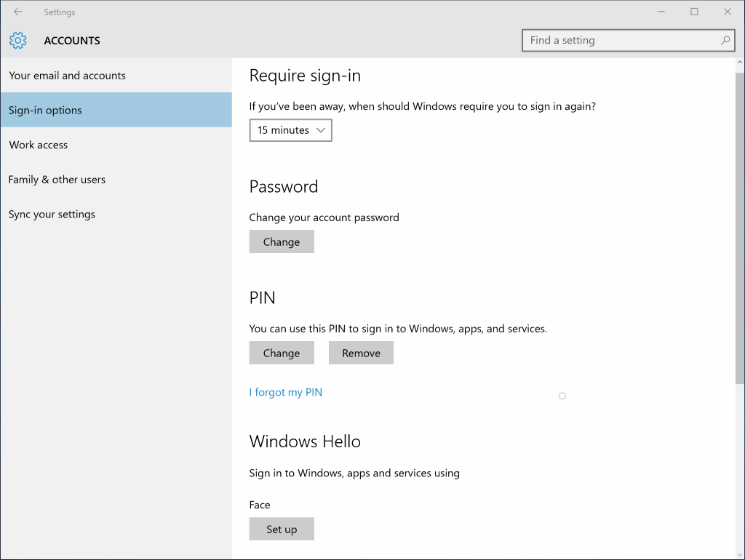745x560 pixels.
Task: Open Sync your settings
Action: tap(116, 215)
